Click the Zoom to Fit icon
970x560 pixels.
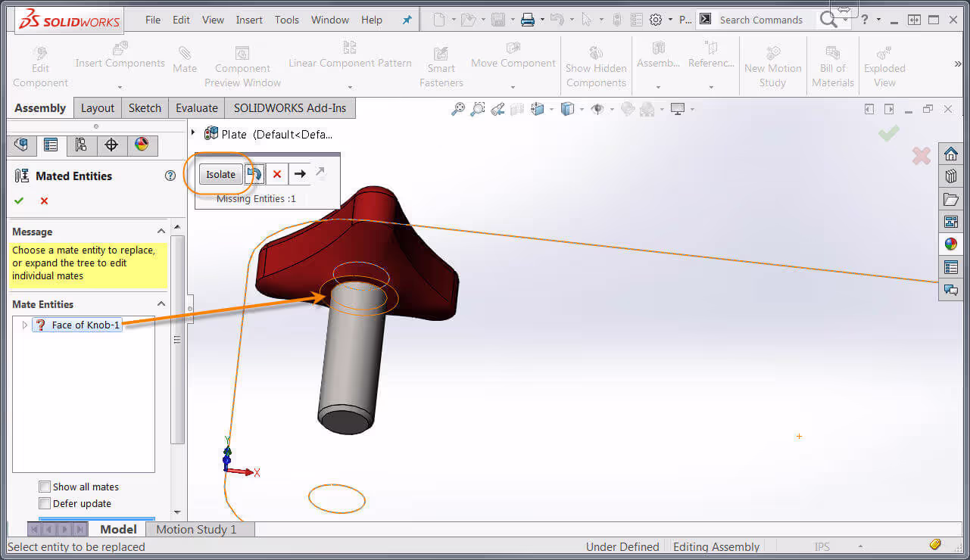point(458,109)
